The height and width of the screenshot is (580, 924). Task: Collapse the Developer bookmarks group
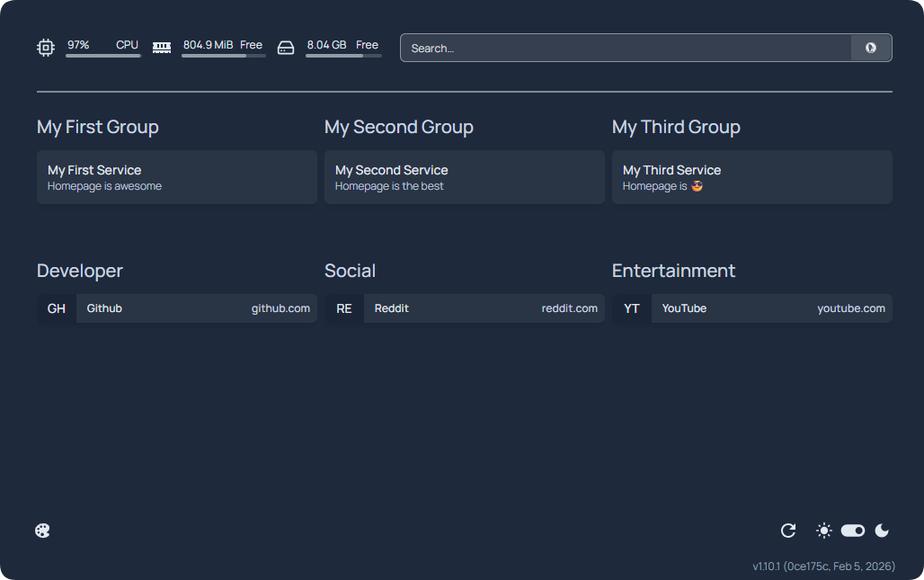[x=80, y=271]
